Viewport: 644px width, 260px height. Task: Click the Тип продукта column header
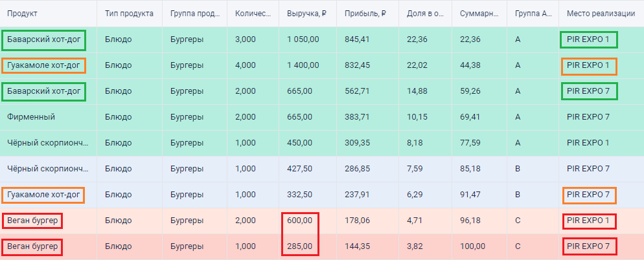(129, 14)
